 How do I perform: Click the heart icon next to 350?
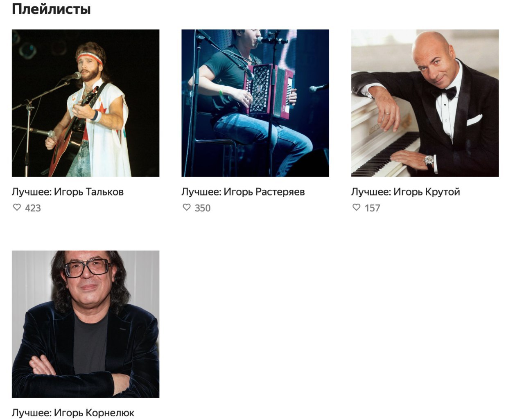point(187,207)
